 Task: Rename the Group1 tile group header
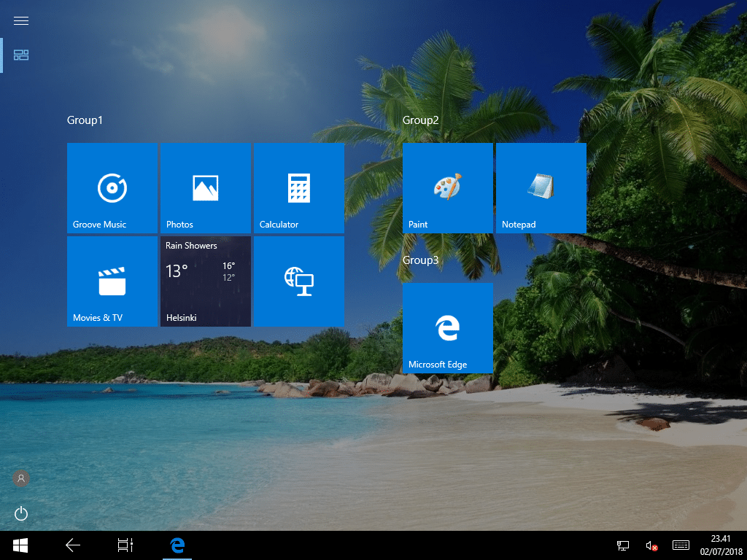coord(83,120)
